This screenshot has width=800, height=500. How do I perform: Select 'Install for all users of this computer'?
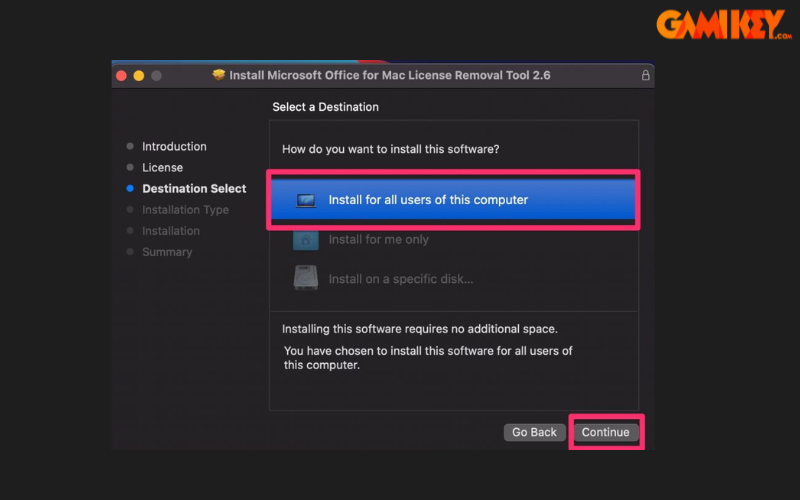coord(428,200)
